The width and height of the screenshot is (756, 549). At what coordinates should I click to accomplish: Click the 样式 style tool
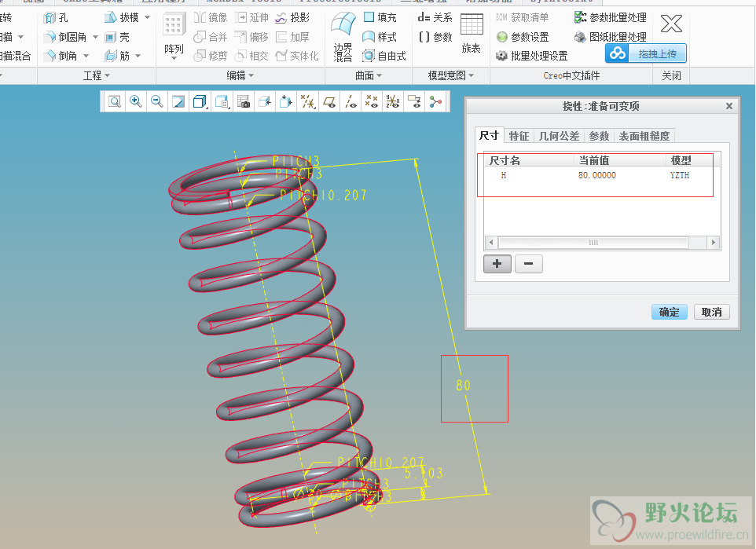(380, 37)
